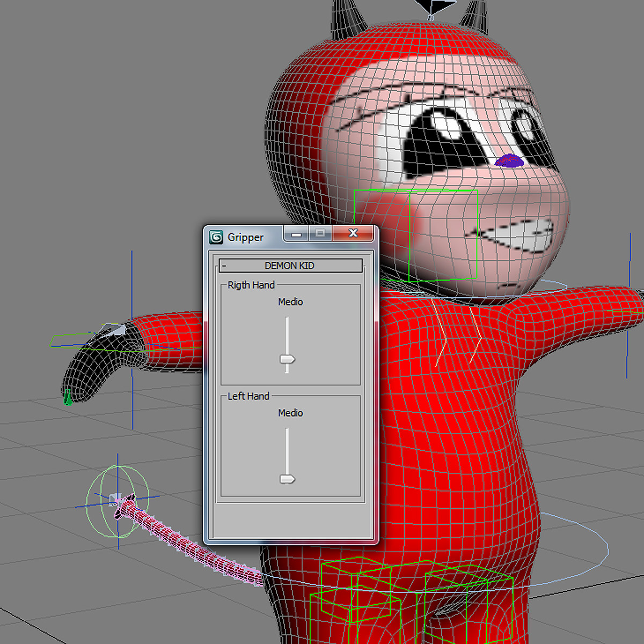Click the Left Hand group label
The width and height of the screenshot is (644, 644).
[248, 396]
